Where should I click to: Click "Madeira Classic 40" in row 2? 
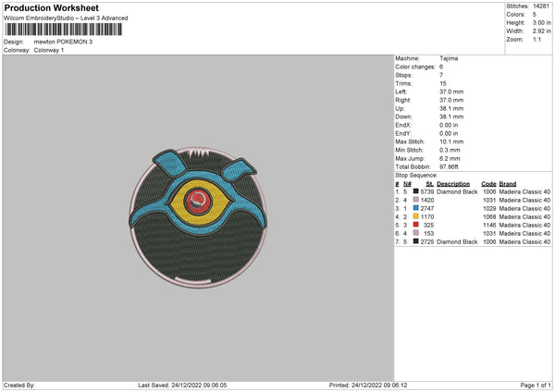click(x=524, y=201)
